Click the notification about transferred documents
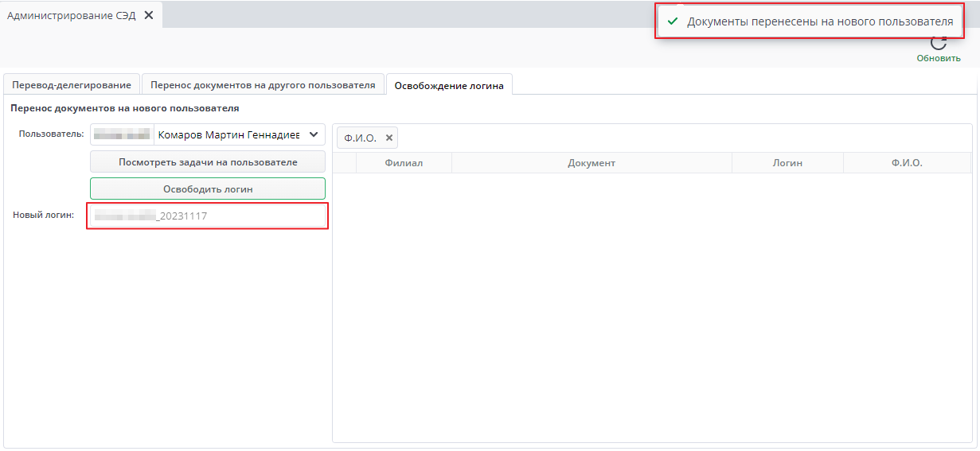The image size is (980, 451). click(819, 21)
